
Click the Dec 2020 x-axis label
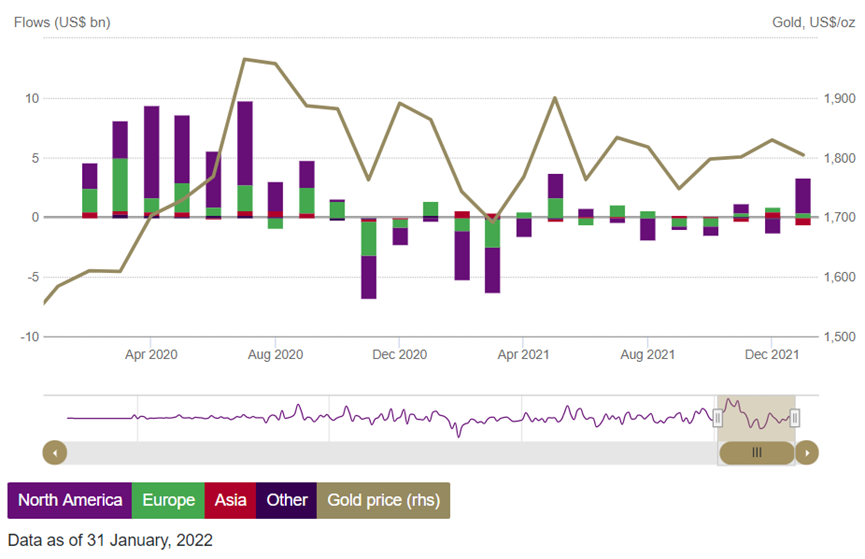[x=399, y=354]
